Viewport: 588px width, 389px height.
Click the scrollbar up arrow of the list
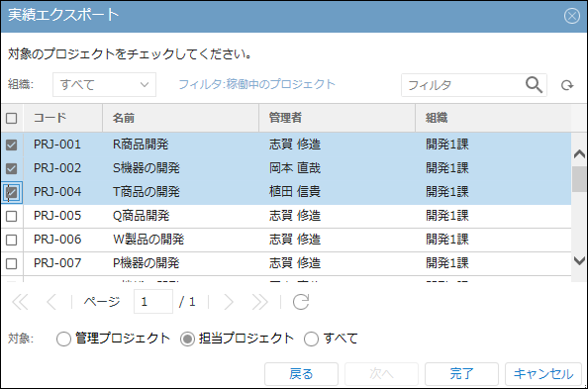pyautogui.click(x=579, y=153)
